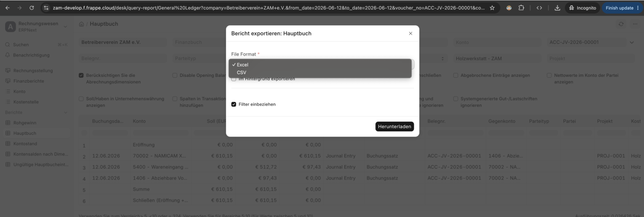
Task: Close the Bericht exportieren dialog
Action: [x=411, y=33]
